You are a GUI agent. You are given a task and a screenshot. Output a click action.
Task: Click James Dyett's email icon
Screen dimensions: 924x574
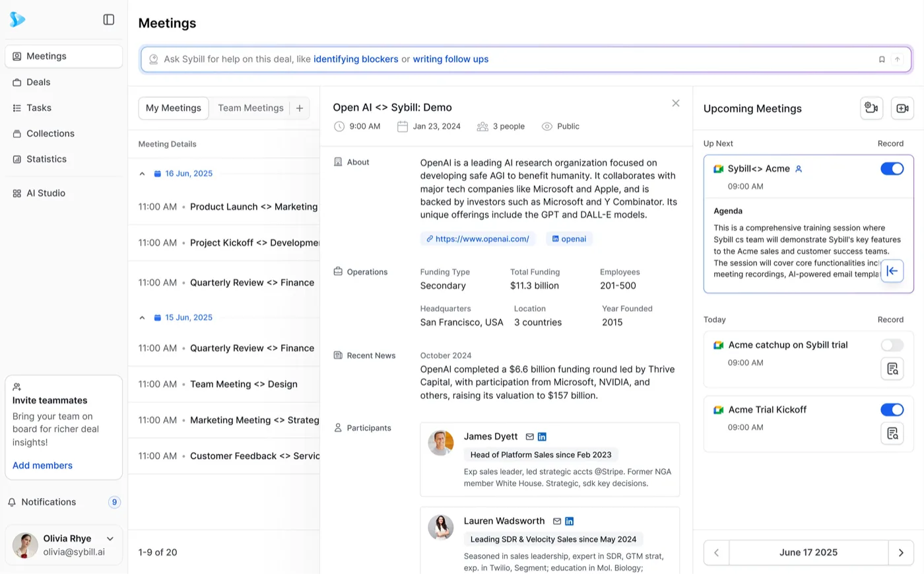(529, 437)
